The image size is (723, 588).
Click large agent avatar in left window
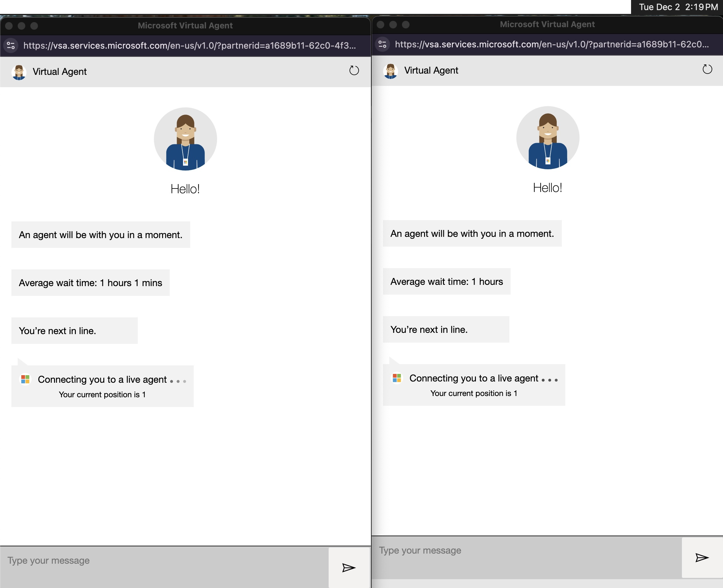pyautogui.click(x=185, y=139)
